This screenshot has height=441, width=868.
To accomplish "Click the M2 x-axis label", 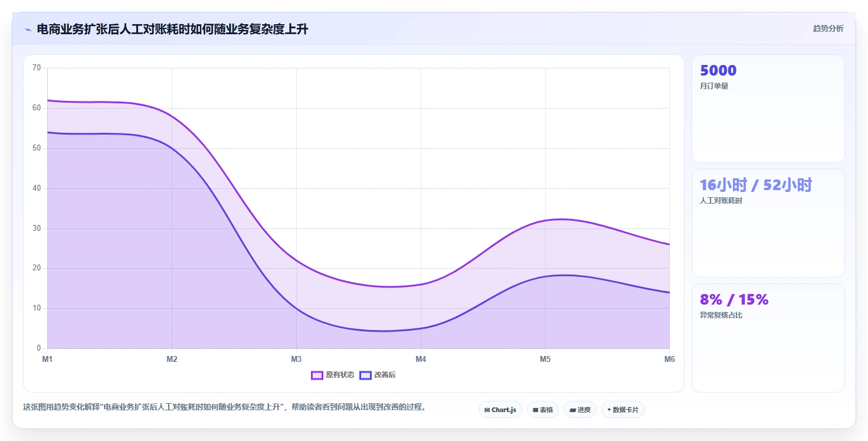I will click(x=172, y=359).
